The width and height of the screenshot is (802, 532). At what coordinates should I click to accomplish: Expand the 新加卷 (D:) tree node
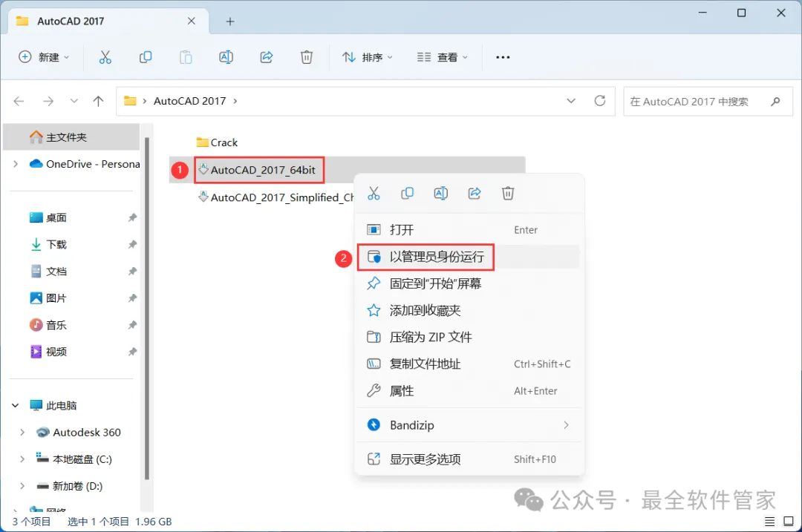click(x=22, y=486)
